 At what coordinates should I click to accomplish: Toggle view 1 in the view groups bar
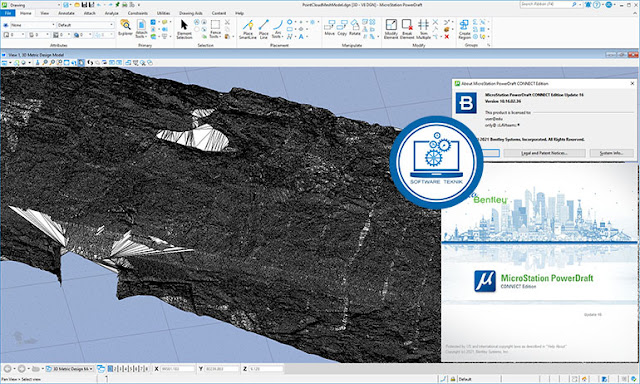[110, 369]
